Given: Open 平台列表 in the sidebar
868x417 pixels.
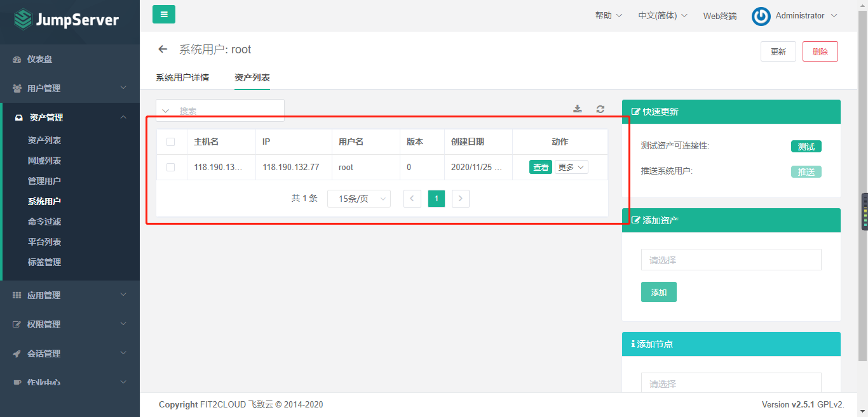Looking at the screenshot, I should click(x=44, y=242).
